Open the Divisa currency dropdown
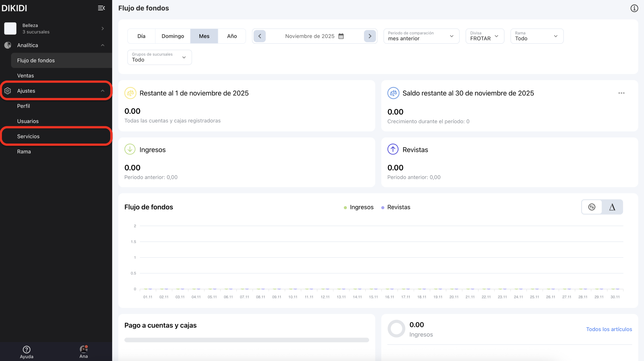This screenshot has width=644, height=361. [484, 36]
